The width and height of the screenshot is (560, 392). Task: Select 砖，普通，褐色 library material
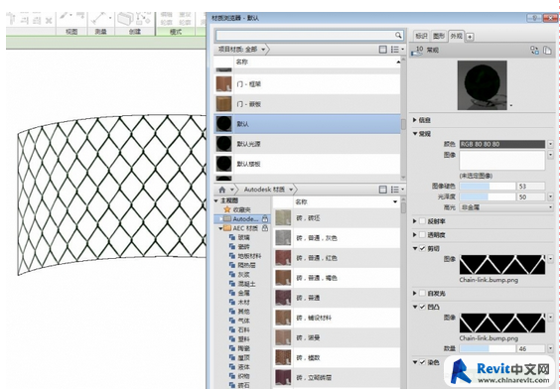(x=337, y=278)
